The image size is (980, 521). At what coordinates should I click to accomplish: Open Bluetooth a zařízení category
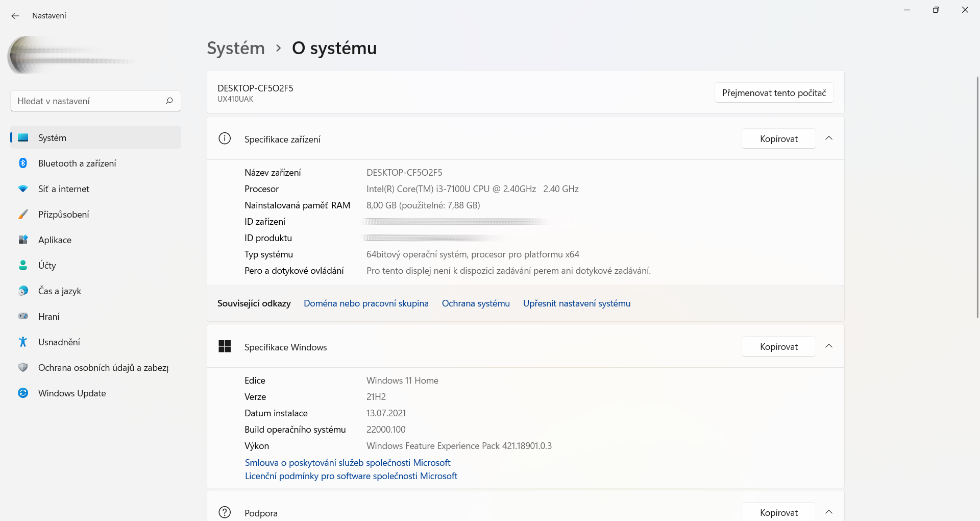96,163
